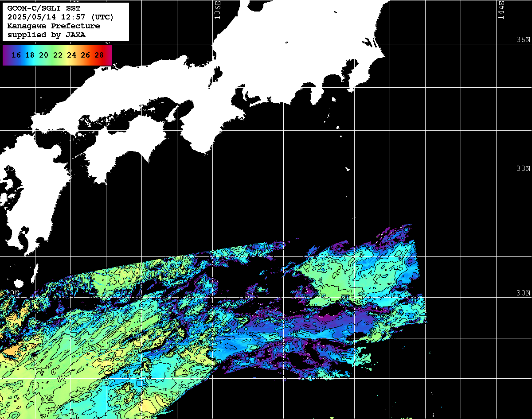Image resolution: width=532 pixels, height=419 pixels.
Task: Pick the 16 value on the color scale
Action: 16,55
